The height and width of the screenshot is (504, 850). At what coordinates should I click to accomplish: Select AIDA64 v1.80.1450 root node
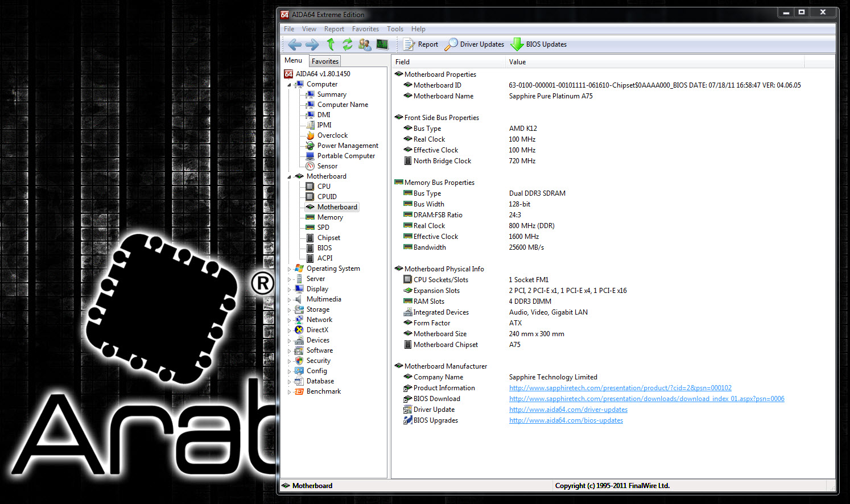[x=323, y=74]
